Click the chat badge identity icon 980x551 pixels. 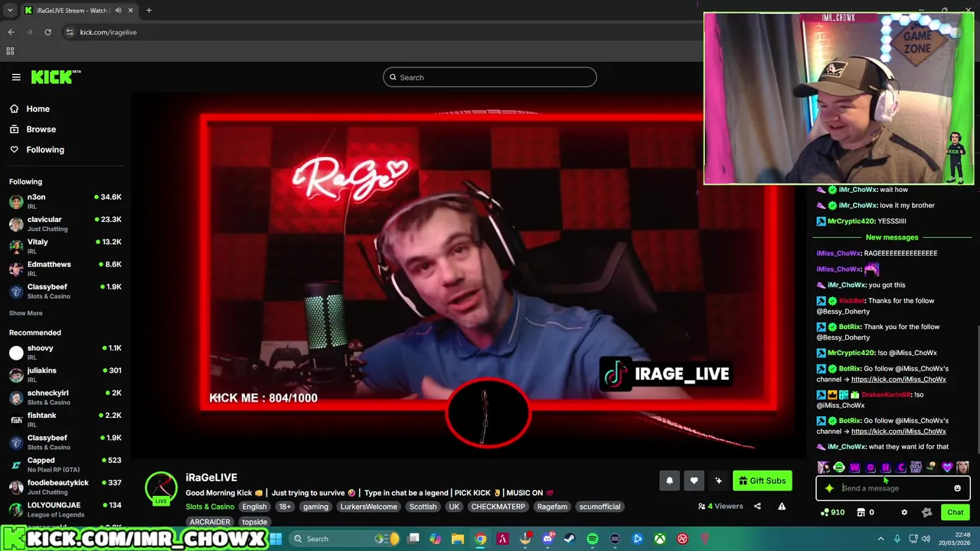[926, 512]
